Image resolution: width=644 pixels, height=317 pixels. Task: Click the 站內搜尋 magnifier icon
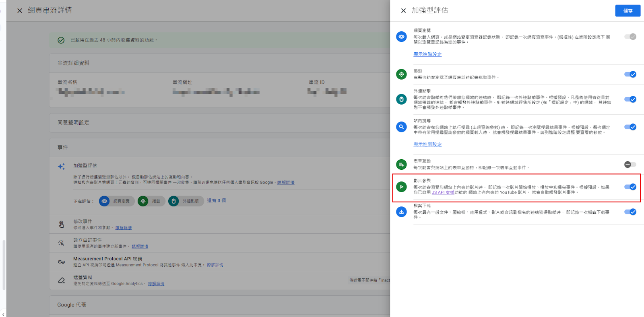[x=401, y=127]
